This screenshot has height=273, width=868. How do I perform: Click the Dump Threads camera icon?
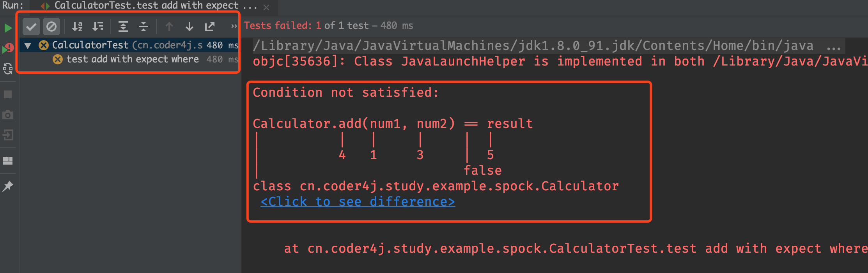click(8, 115)
